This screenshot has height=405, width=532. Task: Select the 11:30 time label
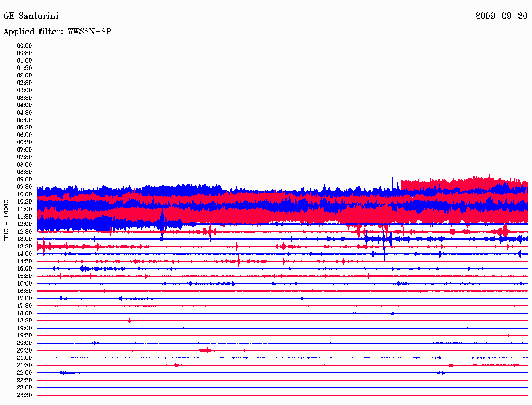click(24, 217)
